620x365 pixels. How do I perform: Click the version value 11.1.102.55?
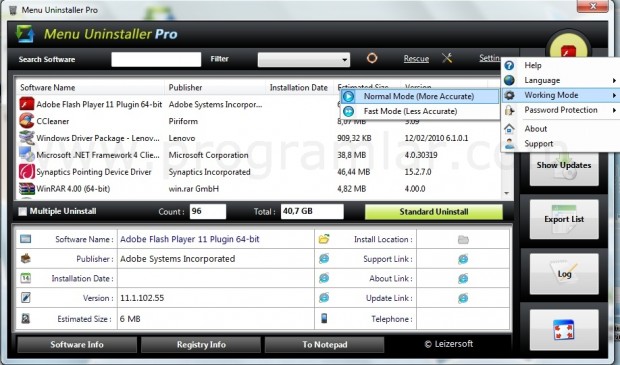pyautogui.click(x=142, y=298)
